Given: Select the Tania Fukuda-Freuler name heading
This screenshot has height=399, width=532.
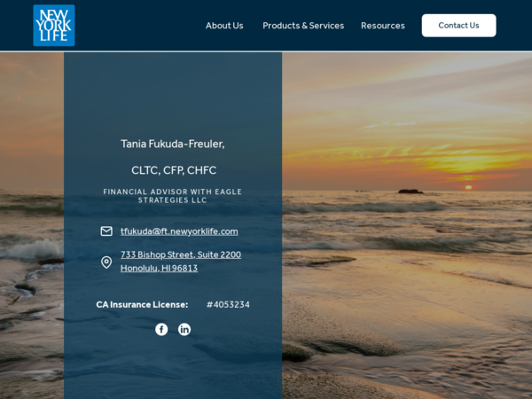Looking at the screenshot, I should pos(173,144).
